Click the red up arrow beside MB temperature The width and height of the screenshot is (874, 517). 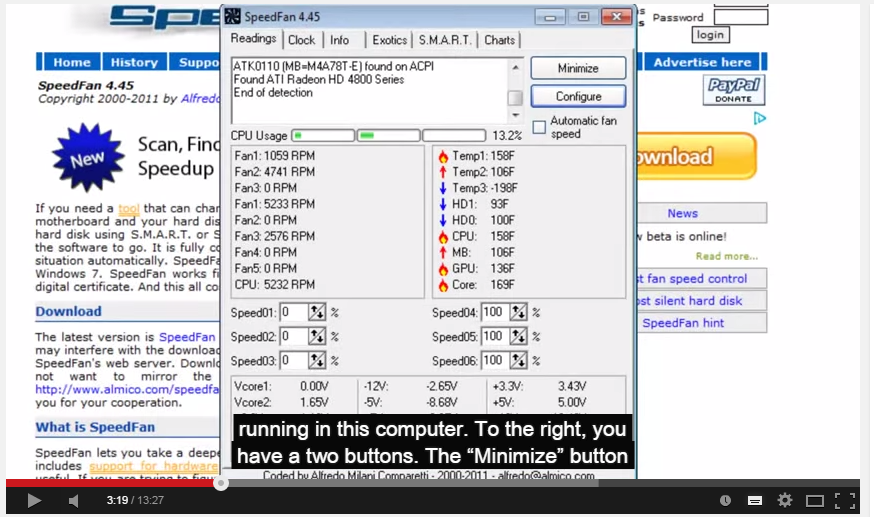pyautogui.click(x=443, y=253)
